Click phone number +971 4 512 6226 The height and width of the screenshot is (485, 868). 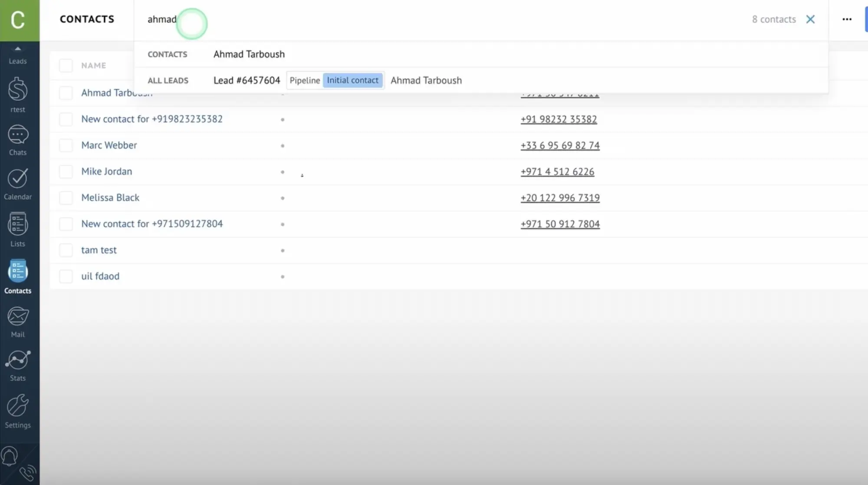tap(557, 172)
